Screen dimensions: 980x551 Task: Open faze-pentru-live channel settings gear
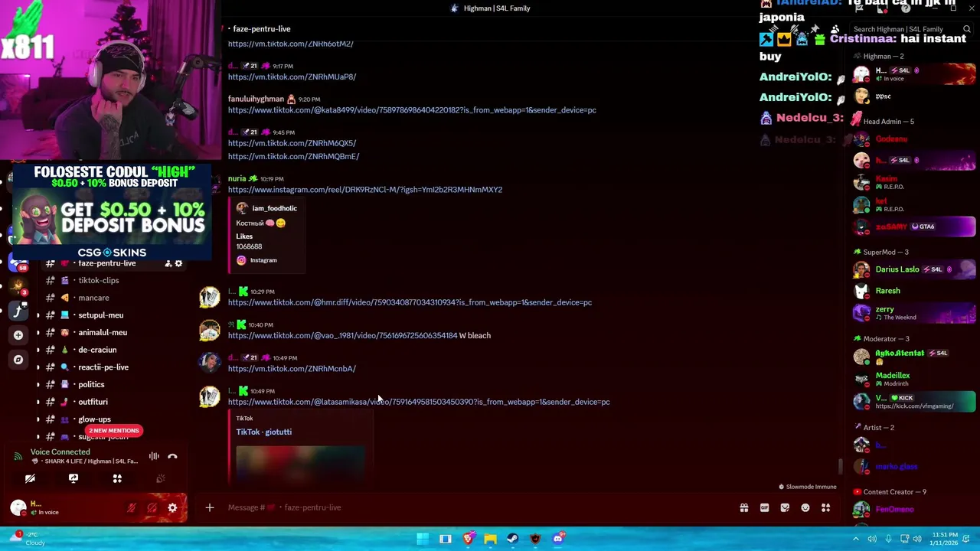tap(178, 263)
